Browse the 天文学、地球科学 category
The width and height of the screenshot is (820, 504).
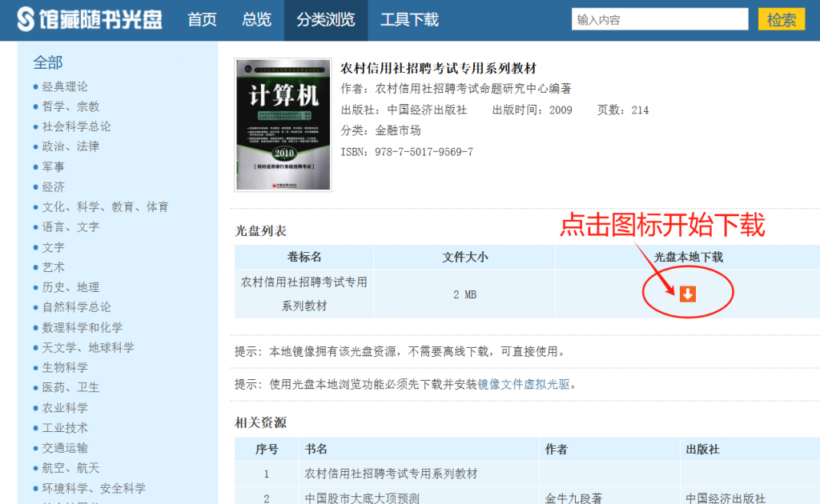[88, 347]
